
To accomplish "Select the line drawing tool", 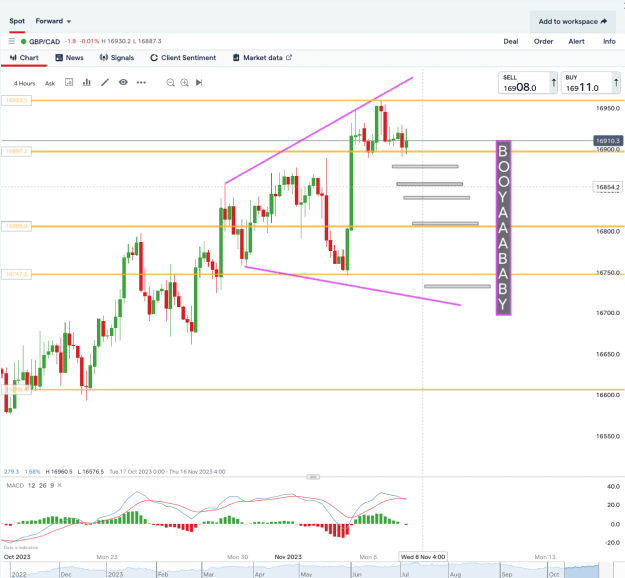I will [x=105, y=82].
